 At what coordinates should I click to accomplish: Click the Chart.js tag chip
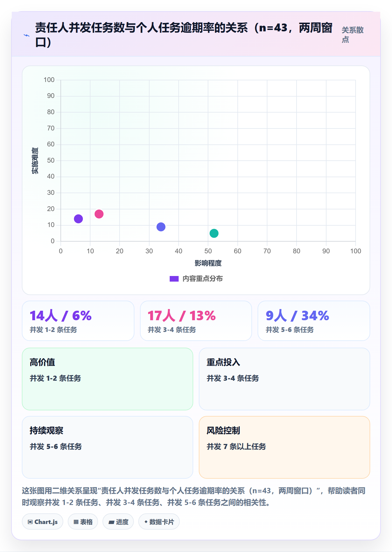[x=43, y=522]
